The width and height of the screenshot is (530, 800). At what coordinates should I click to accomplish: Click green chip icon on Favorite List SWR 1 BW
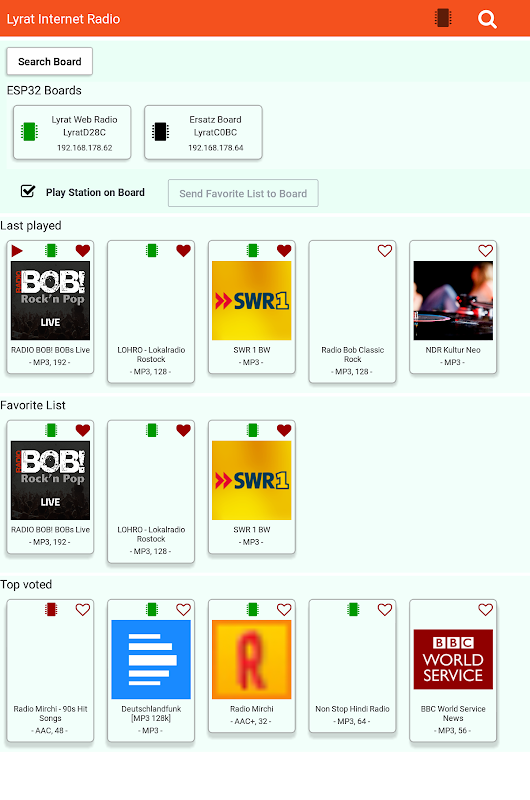253,430
